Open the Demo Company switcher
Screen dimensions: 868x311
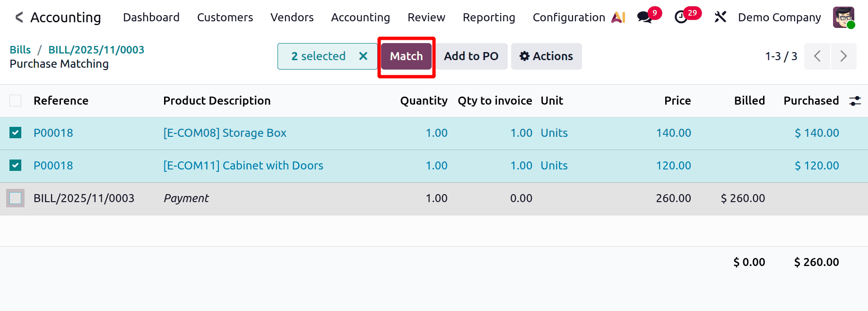tap(780, 18)
